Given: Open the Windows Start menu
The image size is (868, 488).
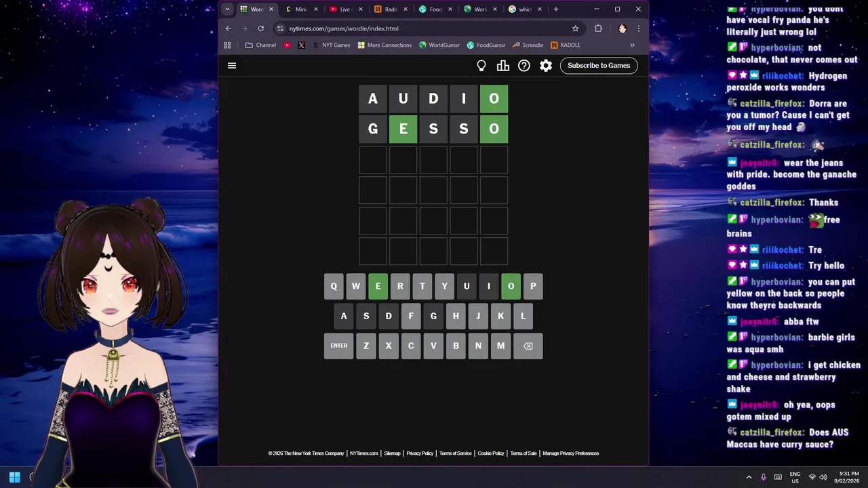Looking at the screenshot, I should click(14, 477).
